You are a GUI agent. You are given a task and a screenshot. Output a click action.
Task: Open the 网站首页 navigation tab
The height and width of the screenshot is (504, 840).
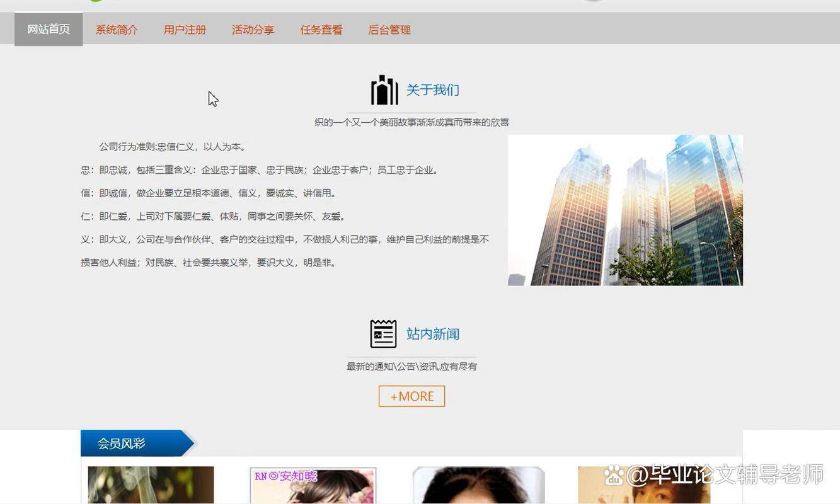click(x=49, y=30)
